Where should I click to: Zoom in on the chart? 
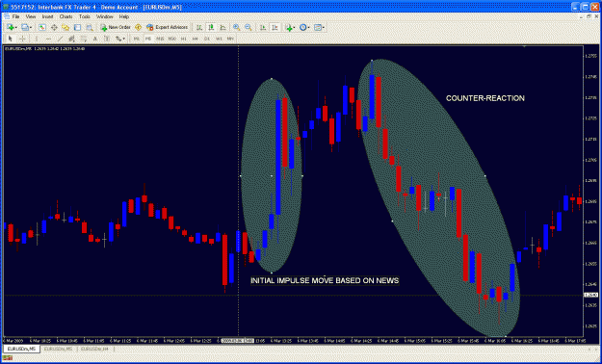pos(237,27)
